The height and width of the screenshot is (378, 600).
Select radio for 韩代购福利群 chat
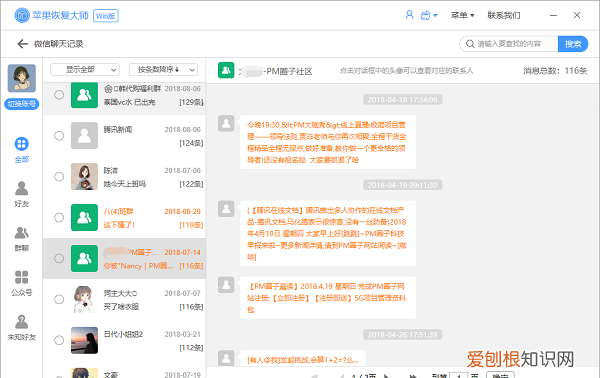59,95
